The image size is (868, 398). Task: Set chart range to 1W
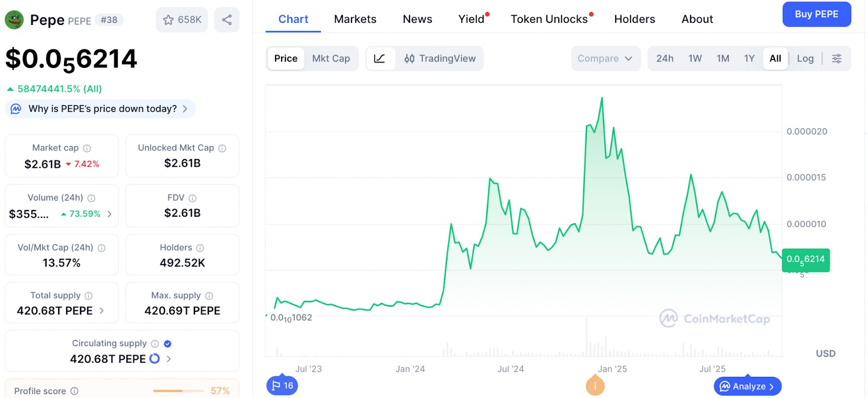click(x=695, y=59)
